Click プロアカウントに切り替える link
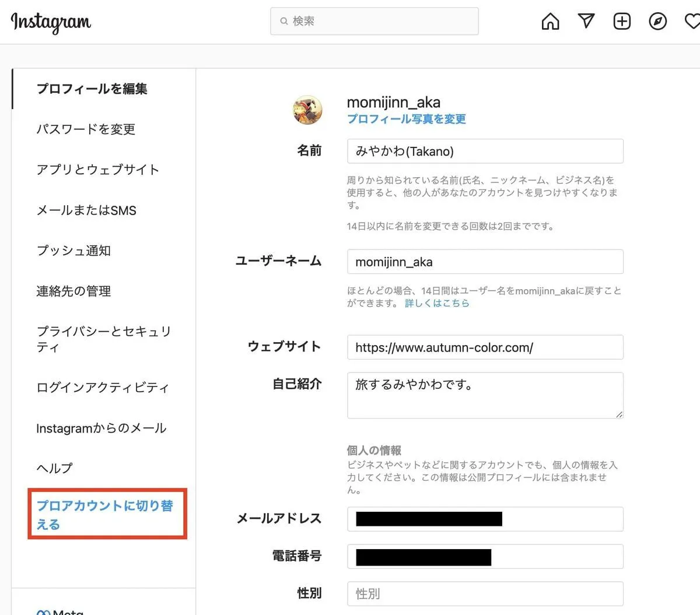Screen dimensions: 700x615 pyautogui.click(x=104, y=514)
